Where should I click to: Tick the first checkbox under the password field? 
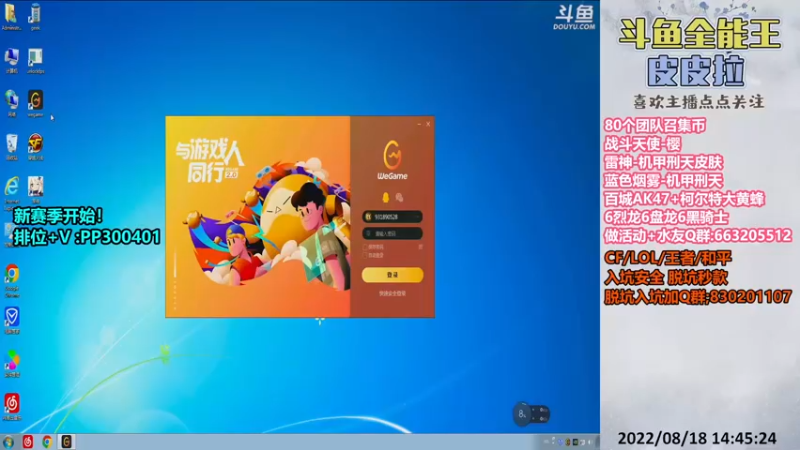(x=365, y=247)
